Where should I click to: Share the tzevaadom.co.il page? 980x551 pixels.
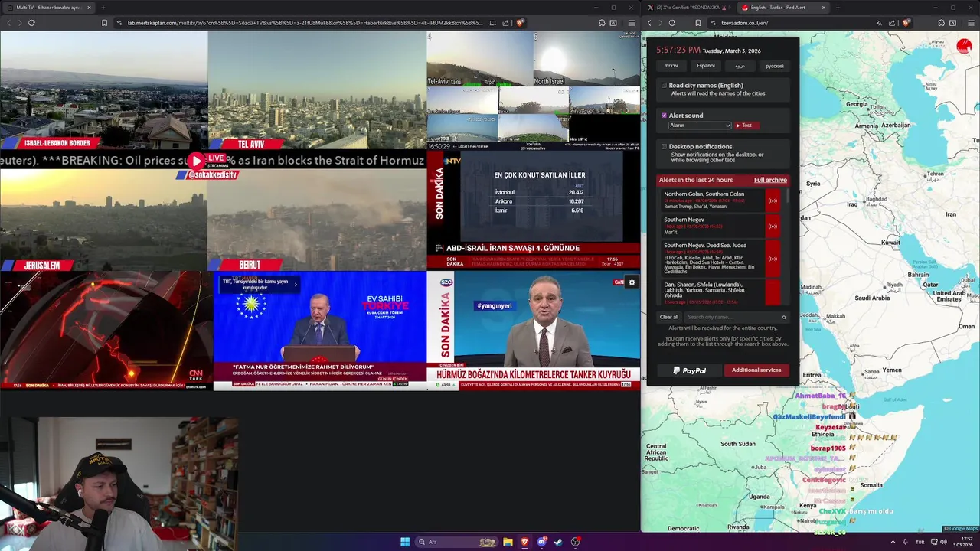892,23
